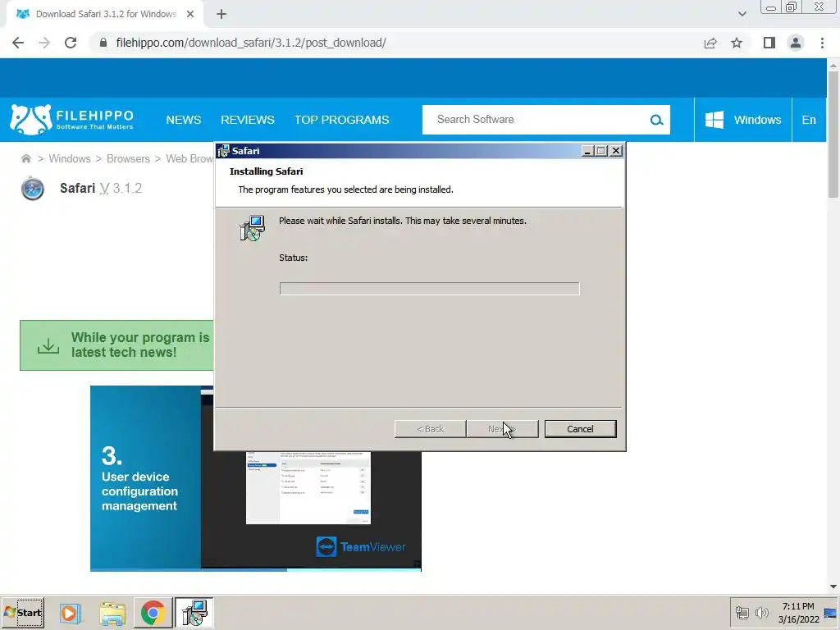Open Windows Media Player from taskbar
Screen dimensions: 840x630
(x=70, y=613)
